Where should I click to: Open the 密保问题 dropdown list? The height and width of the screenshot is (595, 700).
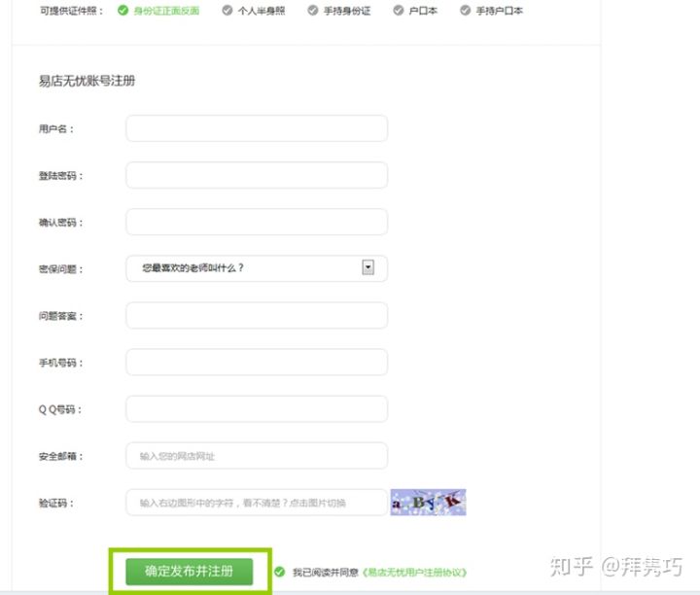point(257,268)
